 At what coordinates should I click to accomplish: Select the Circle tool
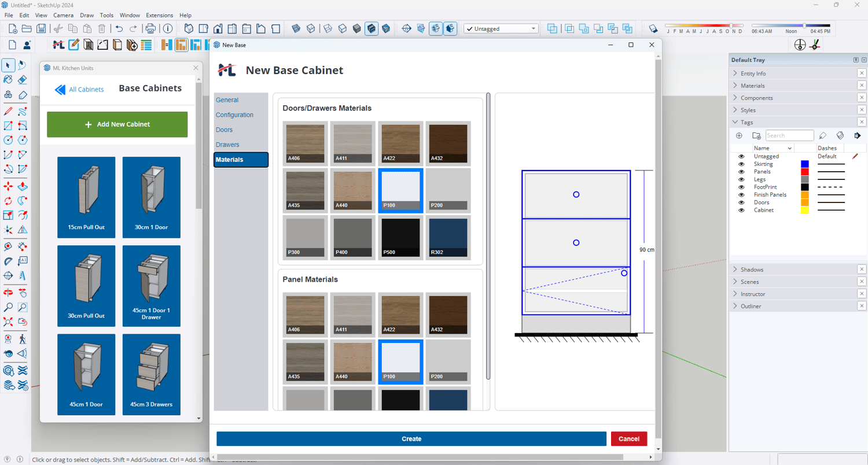(x=8, y=140)
